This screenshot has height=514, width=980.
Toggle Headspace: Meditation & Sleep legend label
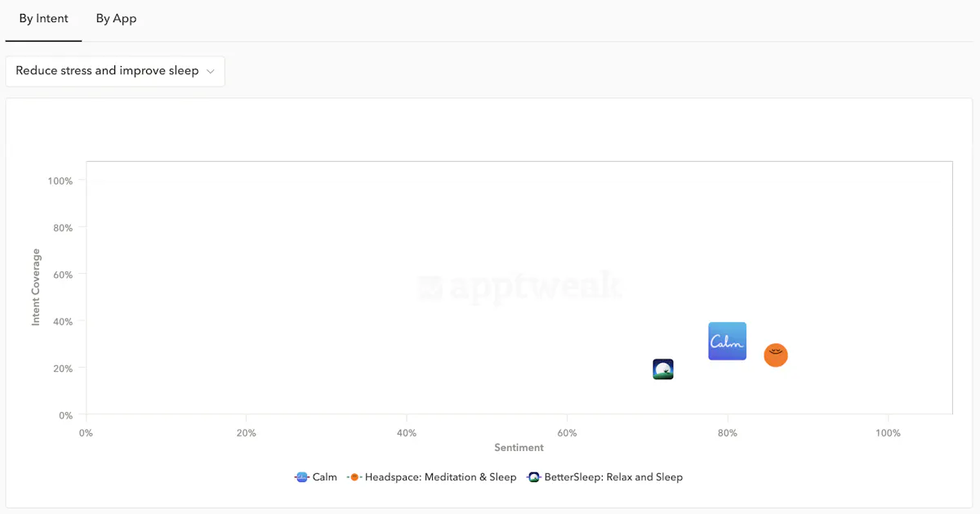tap(440, 477)
